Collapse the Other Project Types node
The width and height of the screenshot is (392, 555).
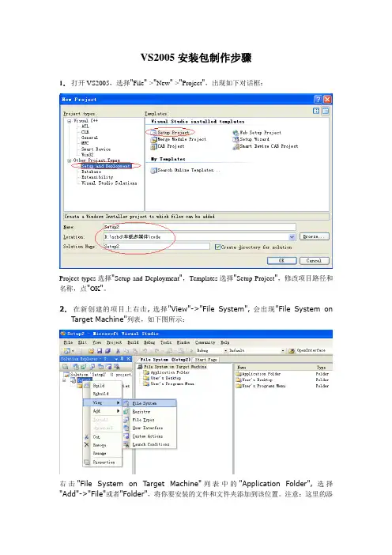70,160
